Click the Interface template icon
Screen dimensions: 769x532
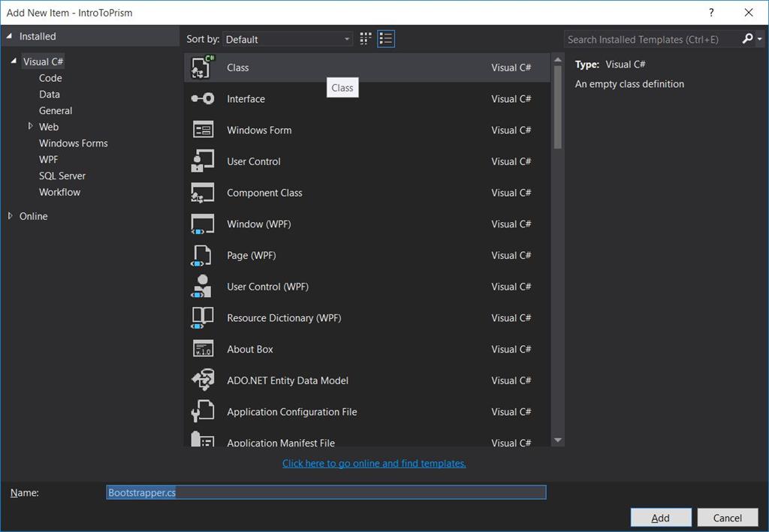click(x=203, y=99)
